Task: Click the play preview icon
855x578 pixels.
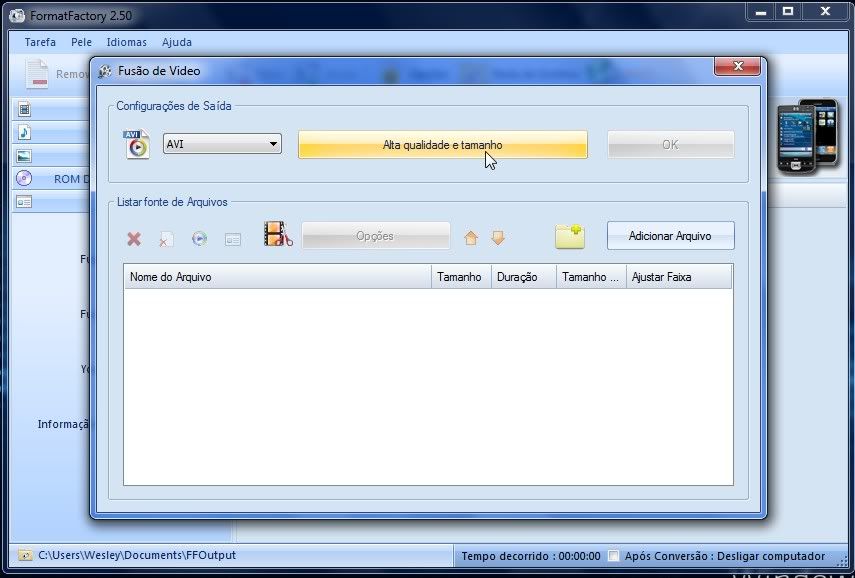Action: click(200, 239)
